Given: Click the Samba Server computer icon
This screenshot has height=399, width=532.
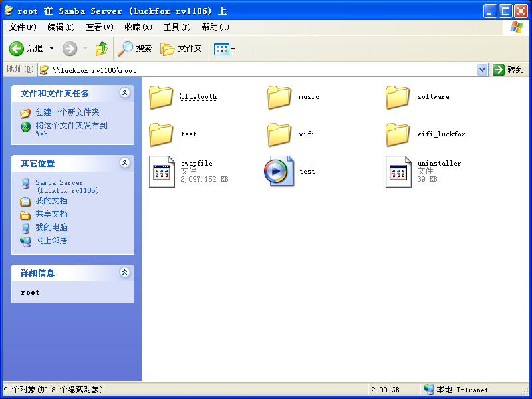Looking at the screenshot, I should coord(25,184).
